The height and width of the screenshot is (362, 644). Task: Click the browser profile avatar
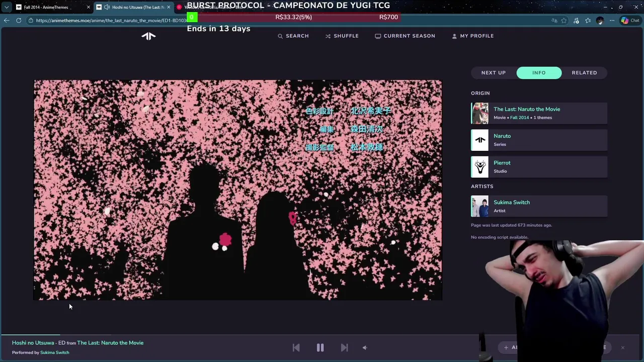[600, 21]
